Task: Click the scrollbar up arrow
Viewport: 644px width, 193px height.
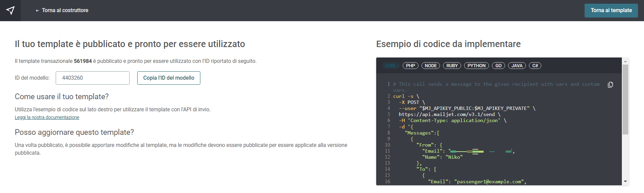Action: (625, 61)
